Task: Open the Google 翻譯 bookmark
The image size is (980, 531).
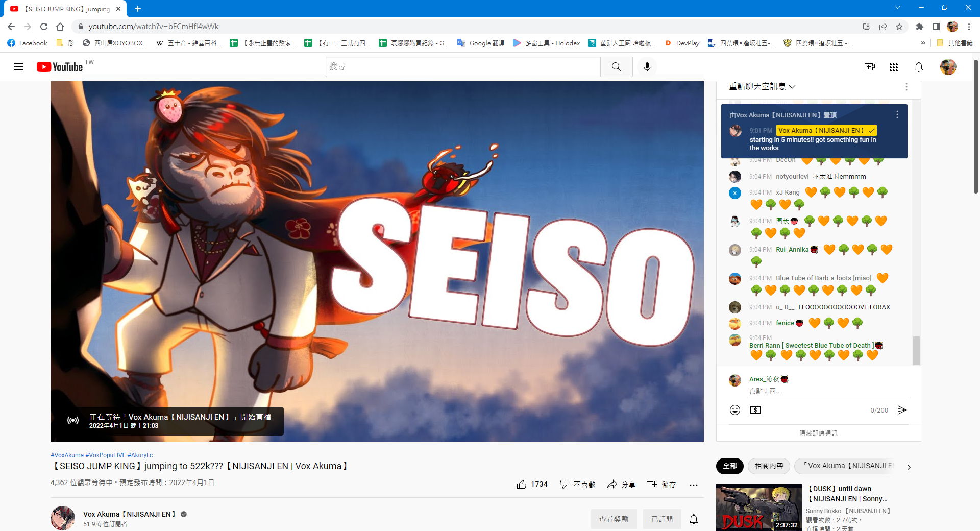Action: (481, 43)
